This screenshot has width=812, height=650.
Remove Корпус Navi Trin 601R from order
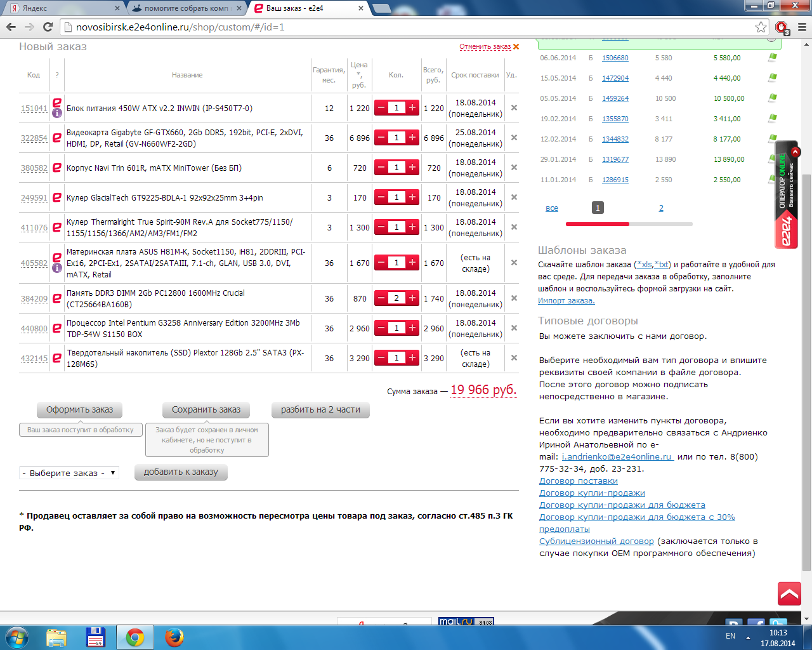click(x=514, y=168)
